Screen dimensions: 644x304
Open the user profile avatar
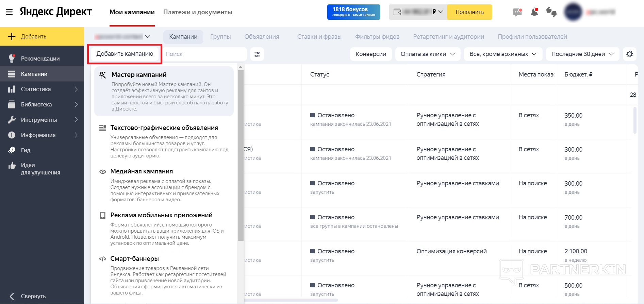(573, 12)
